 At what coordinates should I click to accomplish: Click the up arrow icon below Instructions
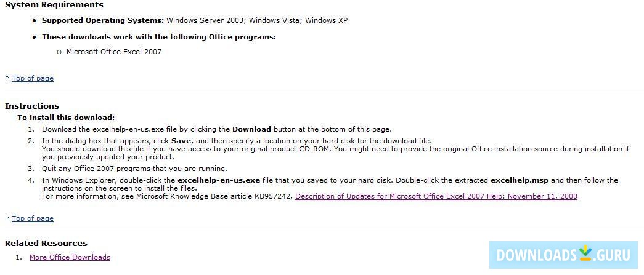(x=7, y=218)
